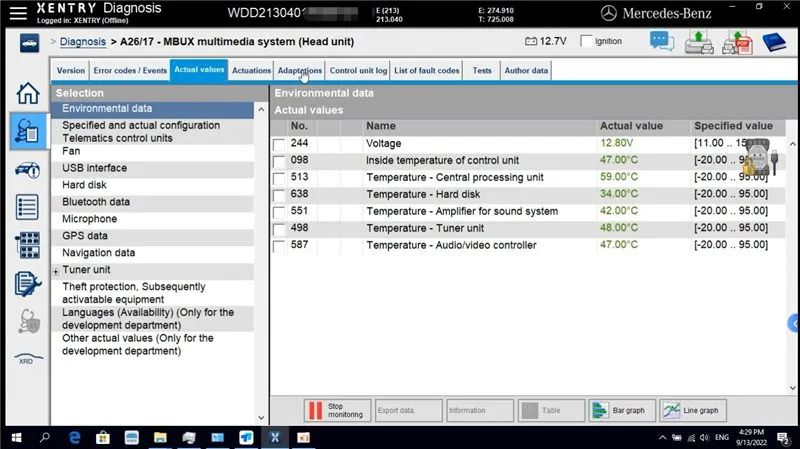
Task: Click the Selection list scroll down arrow
Action: pos(261,418)
